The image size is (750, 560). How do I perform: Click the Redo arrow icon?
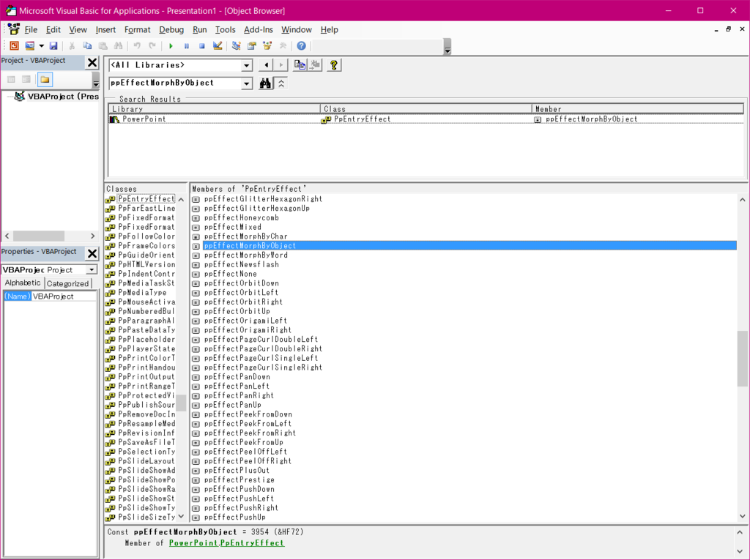click(152, 46)
